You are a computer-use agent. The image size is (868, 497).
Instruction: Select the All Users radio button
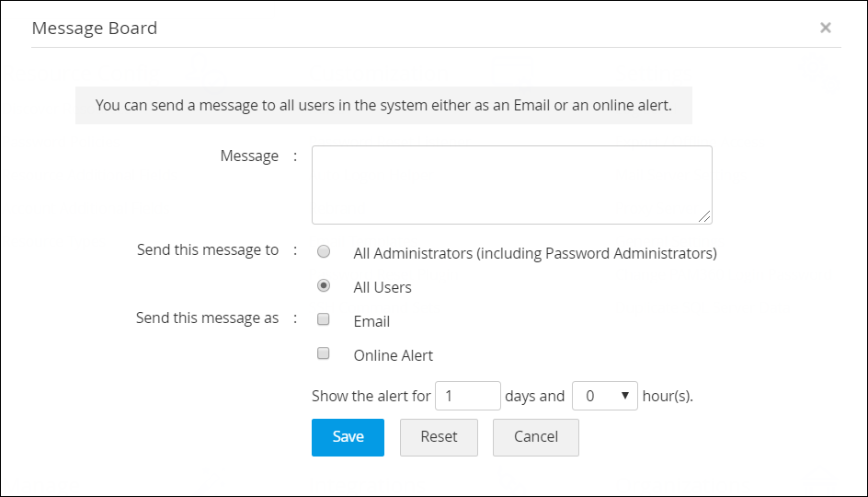click(324, 286)
